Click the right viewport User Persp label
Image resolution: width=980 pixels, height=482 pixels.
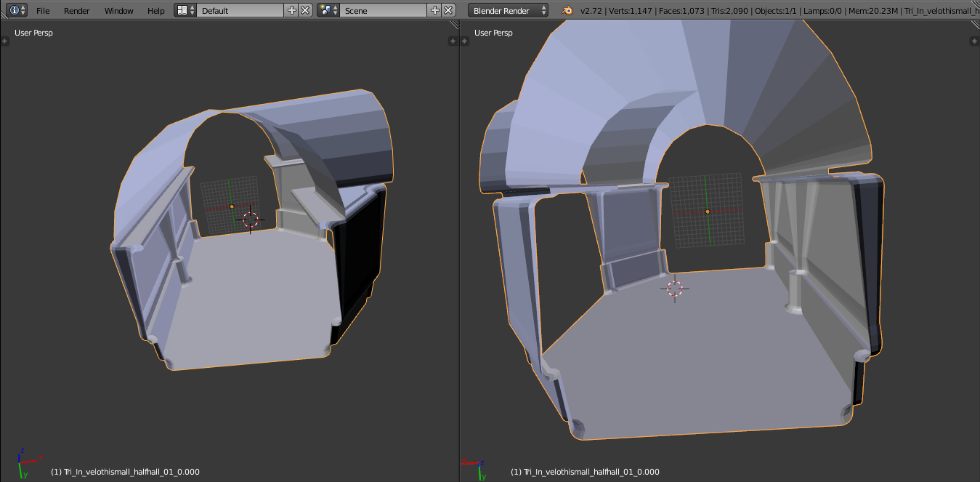coord(493,33)
